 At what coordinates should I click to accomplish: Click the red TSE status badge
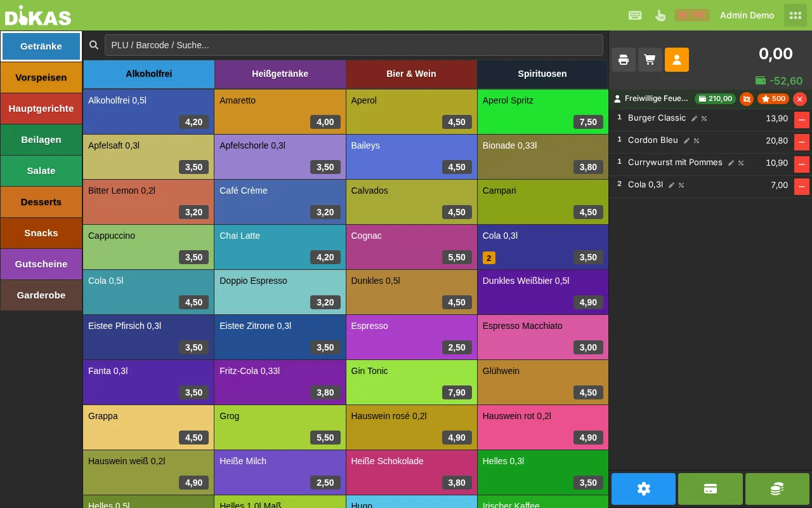tap(691, 15)
